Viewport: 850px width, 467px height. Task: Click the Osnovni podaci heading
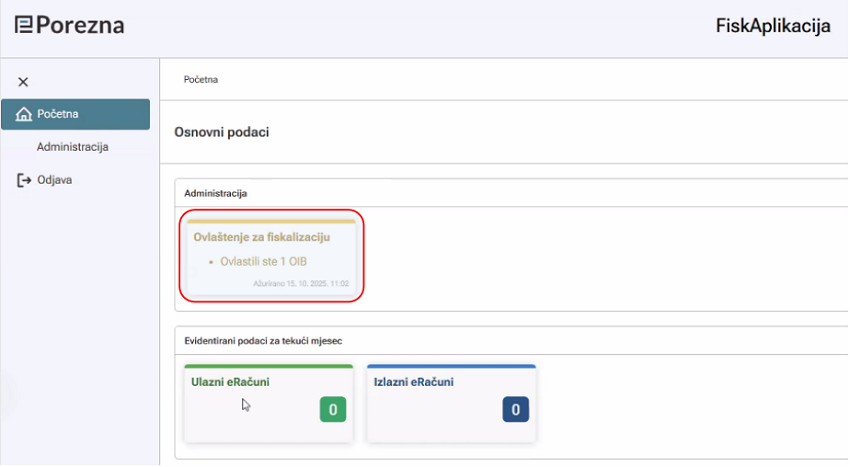(222, 132)
